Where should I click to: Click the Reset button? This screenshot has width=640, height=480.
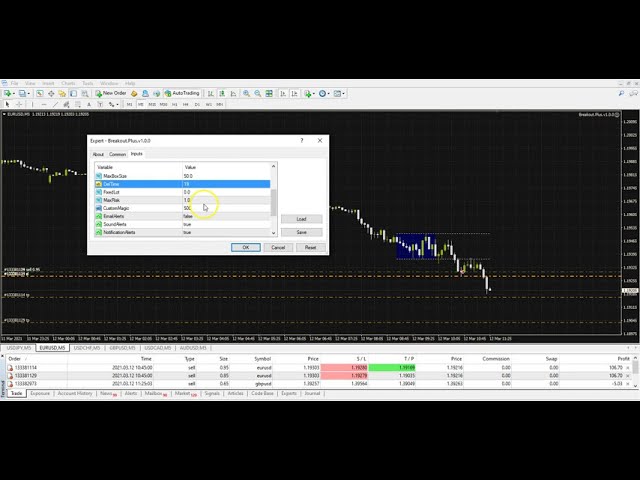pyautogui.click(x=310, y=247)
